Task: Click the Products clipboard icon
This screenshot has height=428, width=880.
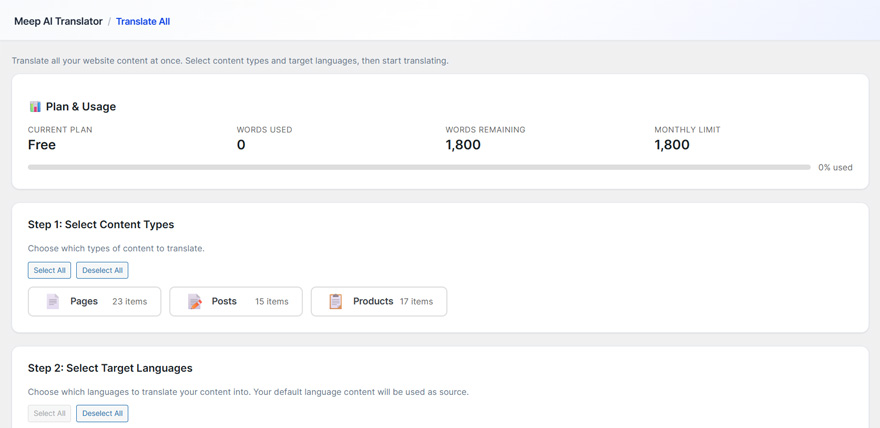Action: 336,301
